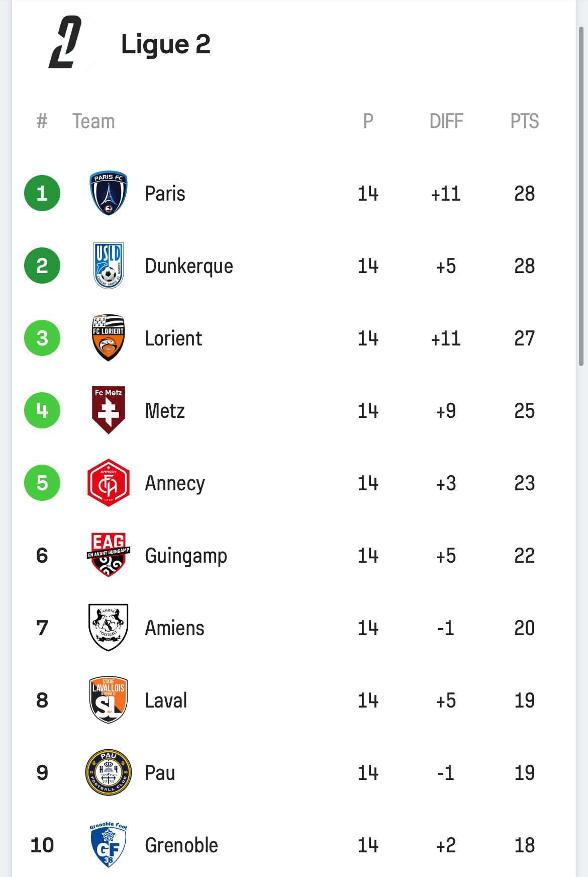588x877 pixels.
Task: Tap the Amiens SC shield logo
Action: point(109,628)
